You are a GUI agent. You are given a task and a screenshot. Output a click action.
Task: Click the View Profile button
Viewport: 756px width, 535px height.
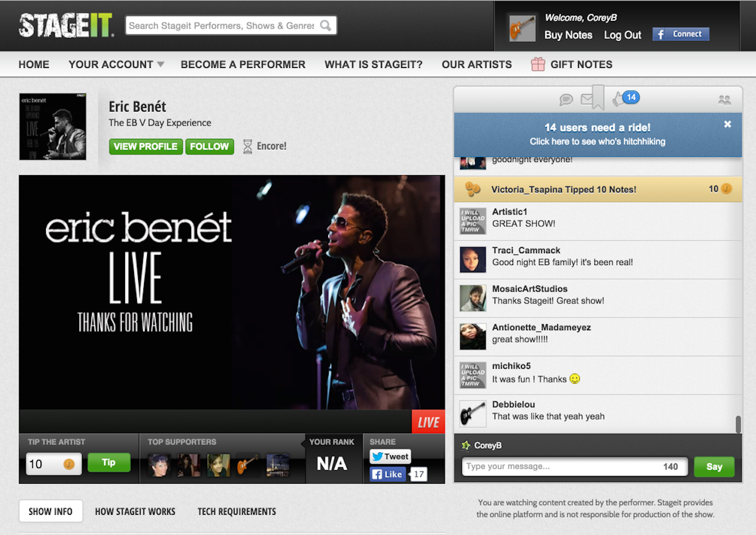[x=146, y=147]
